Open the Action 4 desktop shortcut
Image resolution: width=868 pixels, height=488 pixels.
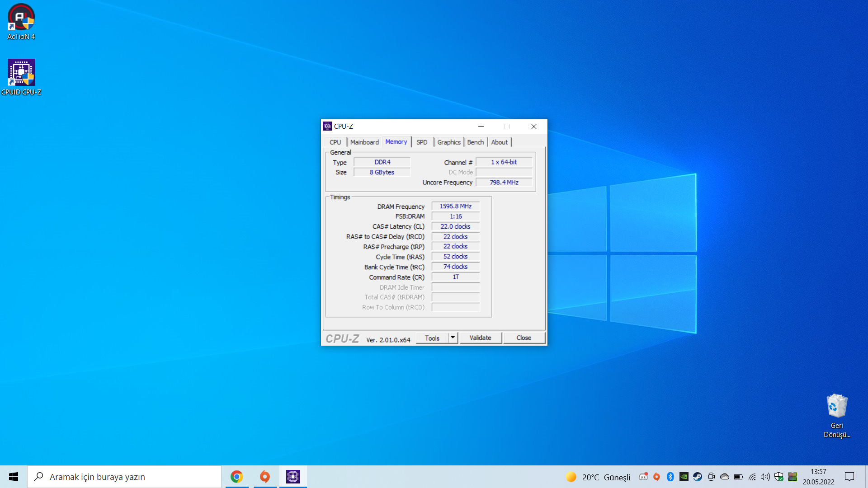tap(21, 18)
